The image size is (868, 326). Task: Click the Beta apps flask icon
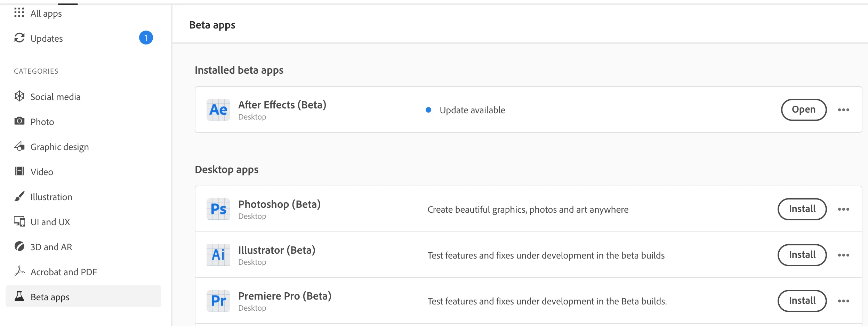[x=19, y=296]
